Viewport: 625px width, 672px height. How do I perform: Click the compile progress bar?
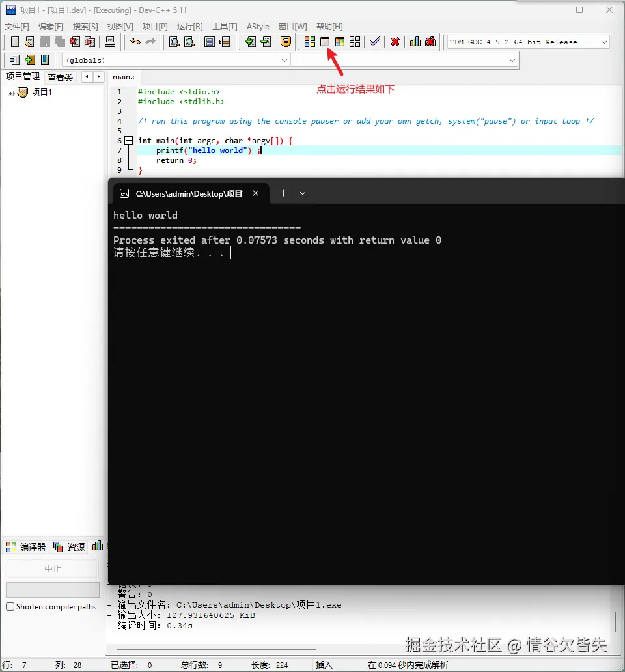(x=53, y=590)
